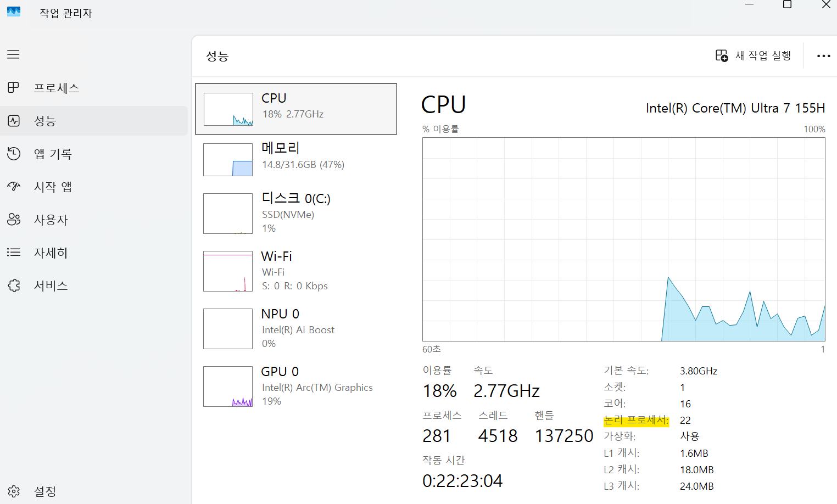Click the Intel(R) Core(TM) Ultra 7 155H label
Image resolution: width=837 pixels, height=504 pixels.
click(x=735, y=108)
